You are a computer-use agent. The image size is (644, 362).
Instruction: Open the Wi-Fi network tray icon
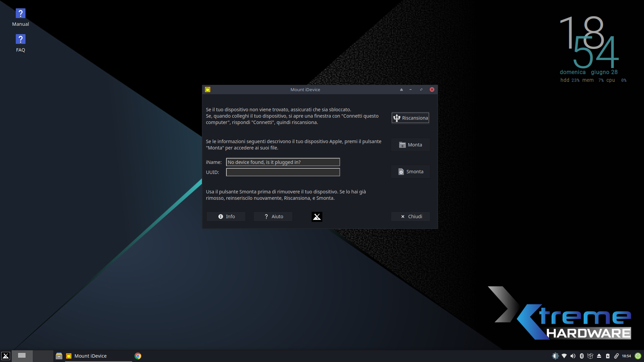(x=564, y=356)
